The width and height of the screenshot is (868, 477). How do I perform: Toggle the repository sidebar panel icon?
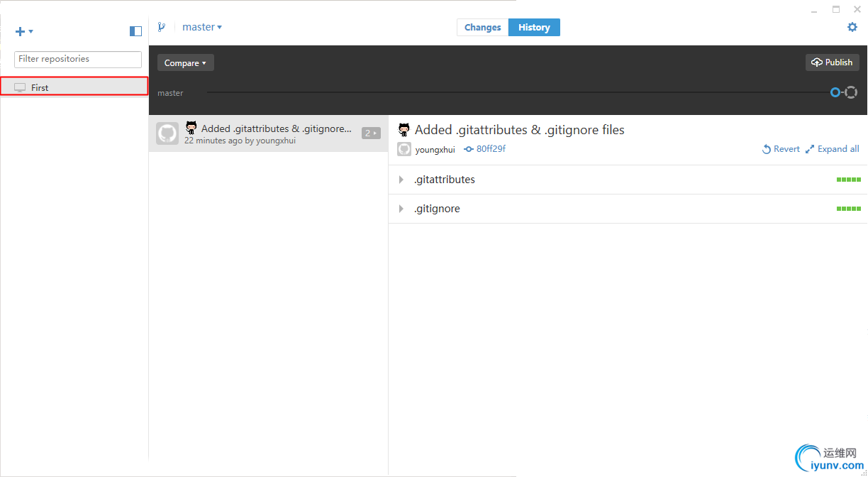(136, 31)
